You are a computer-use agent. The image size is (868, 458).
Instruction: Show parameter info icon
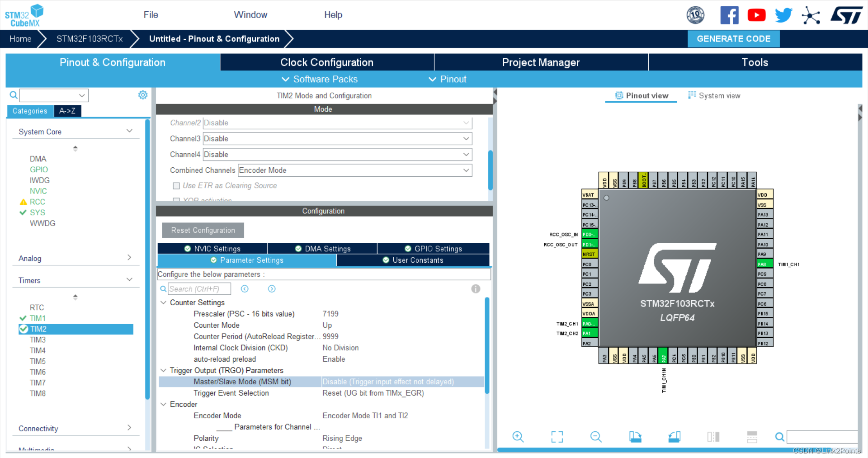(476, 289)
